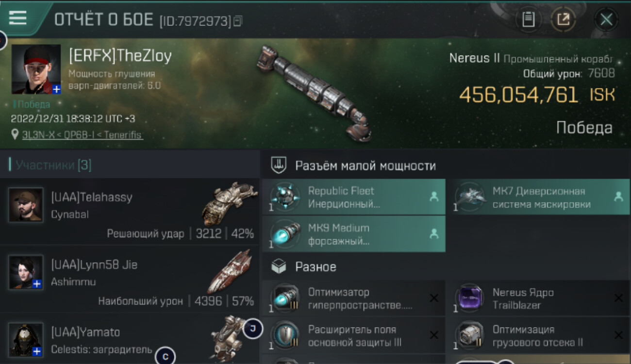The image size is (631, 364).
Task: Select the Участники participants tab
Action: (x=50, y=165)
